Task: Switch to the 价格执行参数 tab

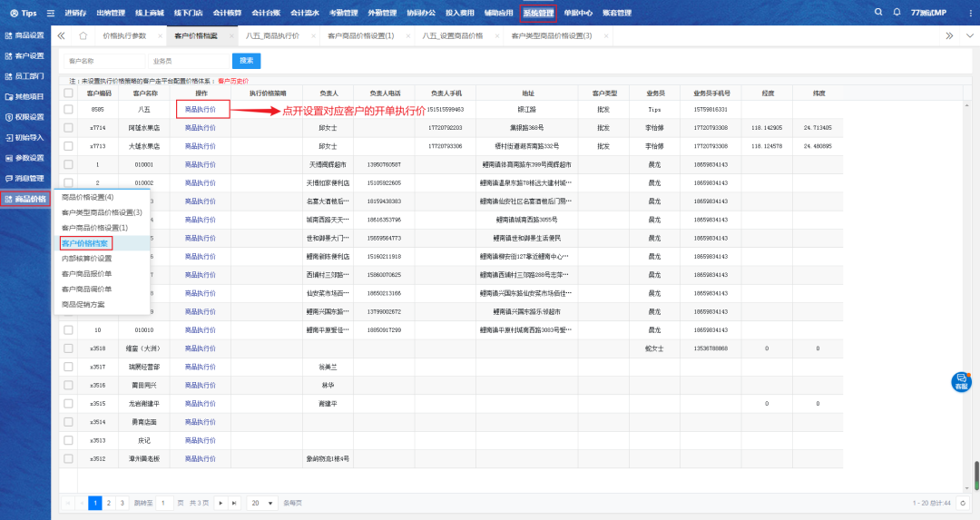Action: 124,35
